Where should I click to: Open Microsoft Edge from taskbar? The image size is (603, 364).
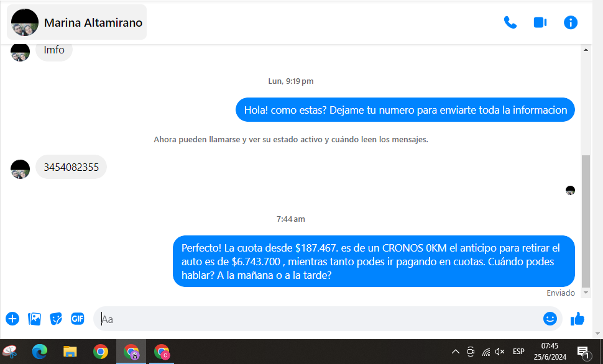40,352
